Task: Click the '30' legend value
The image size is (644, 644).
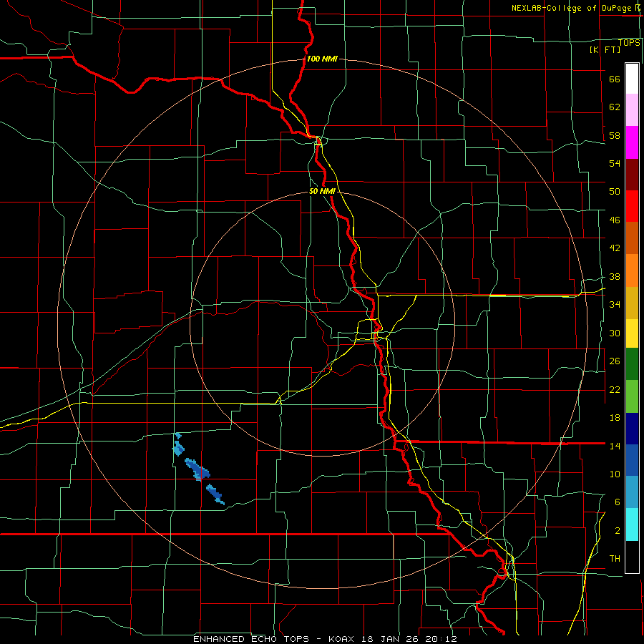Action: click(615, 333)
